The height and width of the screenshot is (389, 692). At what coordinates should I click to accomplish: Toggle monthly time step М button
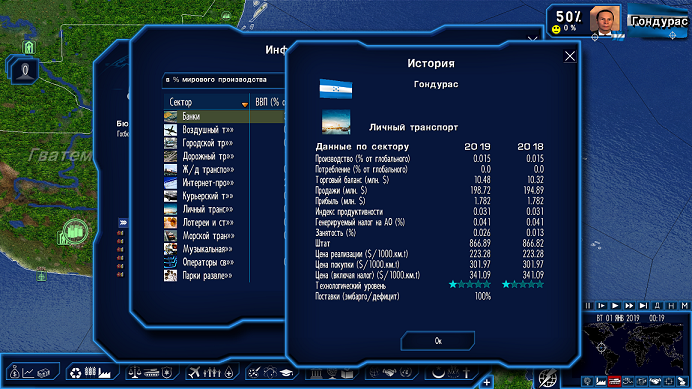pyautogui.click(x=684, y=306)
